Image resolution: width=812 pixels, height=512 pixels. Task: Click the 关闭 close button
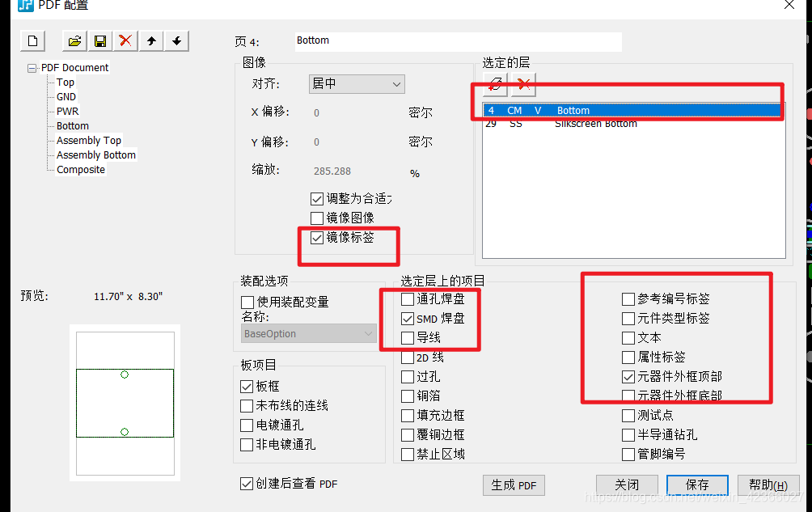pyautogui.click(x=627, y=485)
